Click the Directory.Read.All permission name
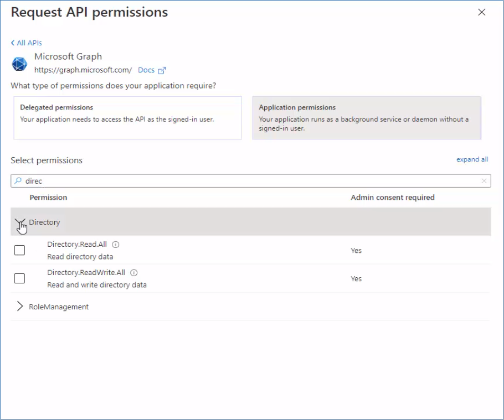The image size is (504, 420). [77, 245]
